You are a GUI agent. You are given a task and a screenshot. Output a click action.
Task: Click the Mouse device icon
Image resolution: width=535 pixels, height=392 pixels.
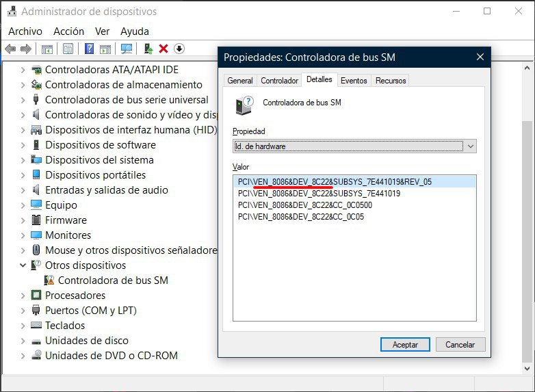click(x=36, y=250)
